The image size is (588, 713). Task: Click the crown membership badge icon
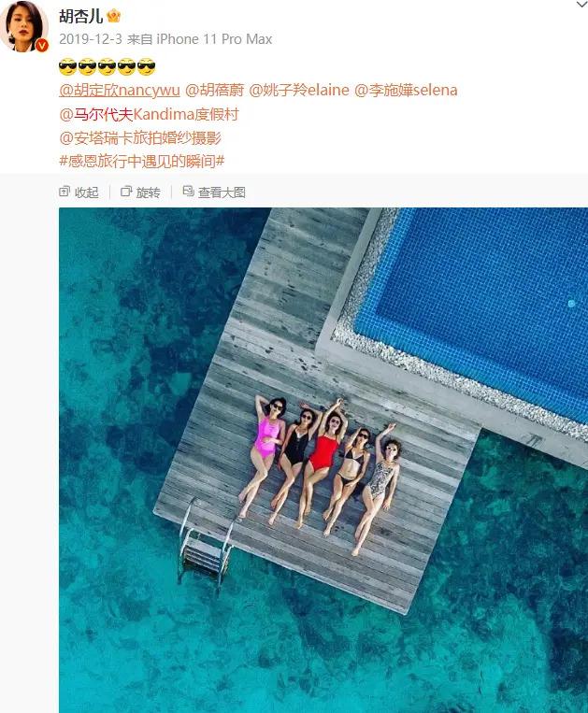point(113,16)
